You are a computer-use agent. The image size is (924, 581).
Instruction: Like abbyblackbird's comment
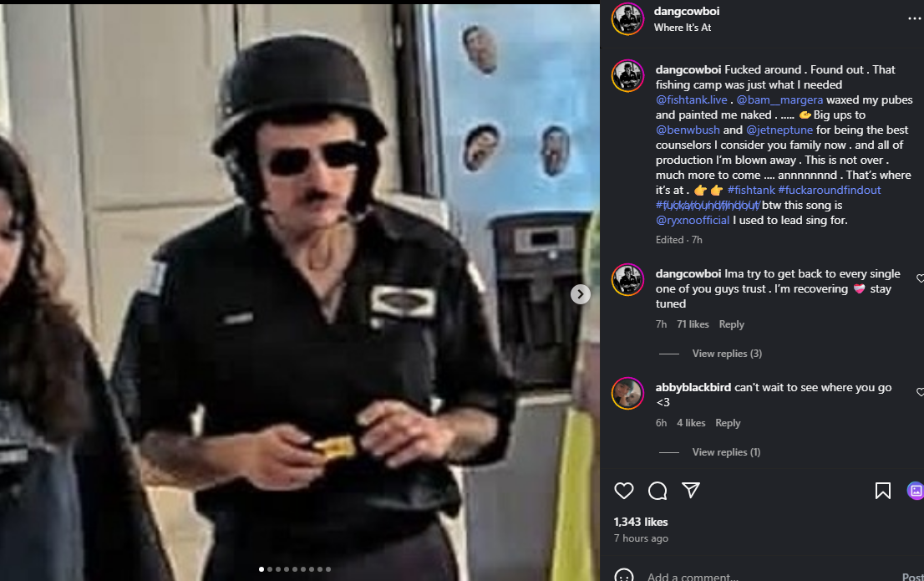920,392
